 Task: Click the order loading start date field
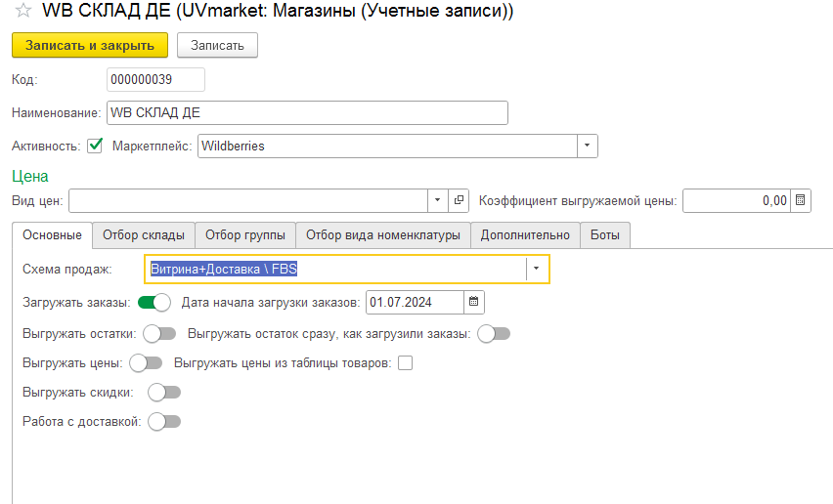pos(415,302)
